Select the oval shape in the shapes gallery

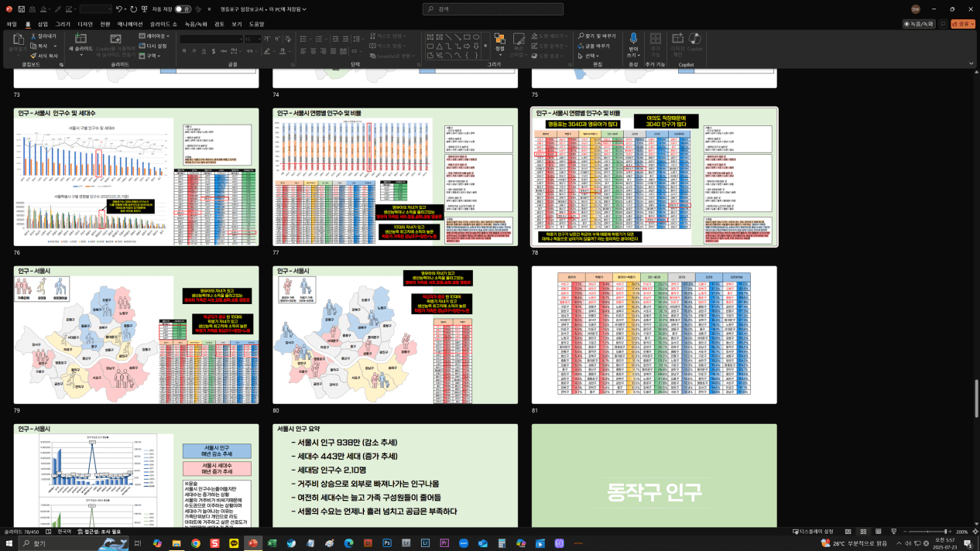coord(477,36)
